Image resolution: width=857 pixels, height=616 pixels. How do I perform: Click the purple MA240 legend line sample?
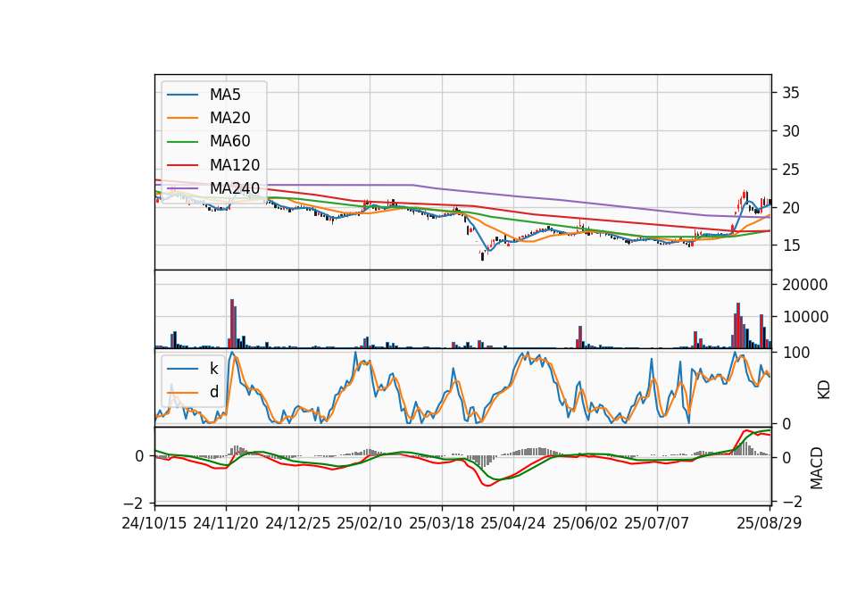coord(182,188)
